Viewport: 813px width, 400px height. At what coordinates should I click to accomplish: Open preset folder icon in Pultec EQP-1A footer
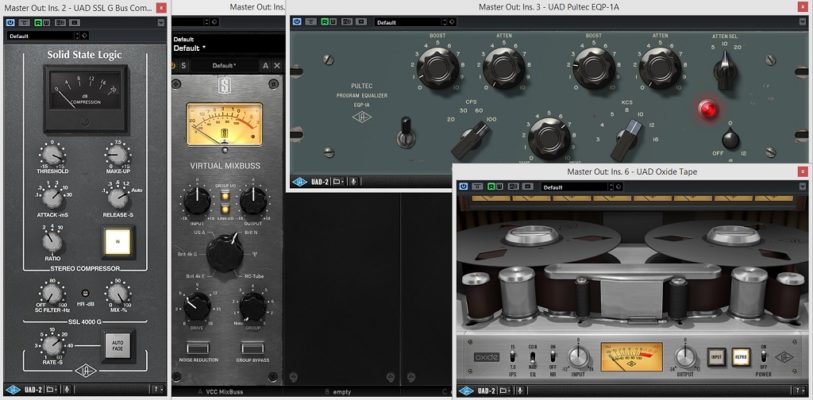338,182
